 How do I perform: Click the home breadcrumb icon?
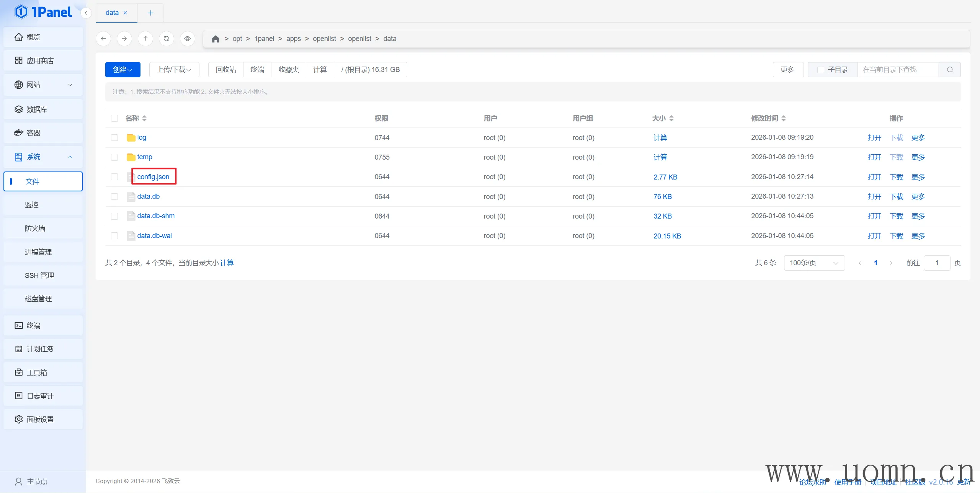tap(216, 39)
